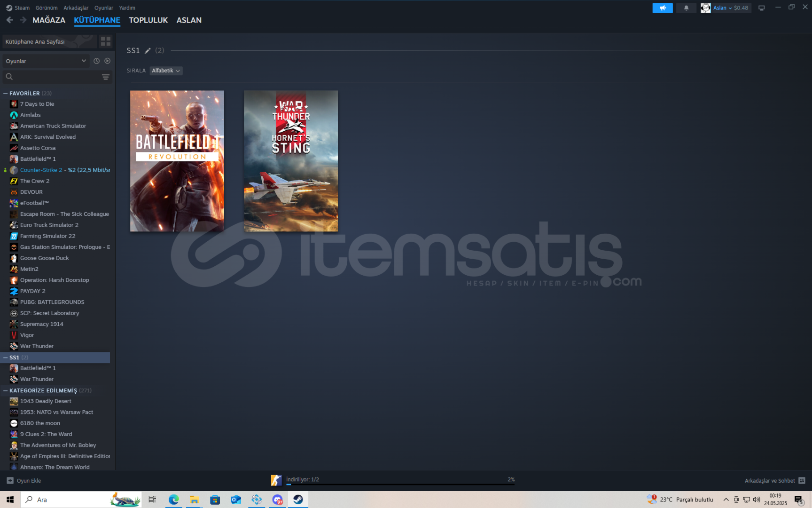Screen dimensions: 812x508
Task: Click the Farming Simulator 22 icon
Action: pyautogui.click(x=14, y=236)
